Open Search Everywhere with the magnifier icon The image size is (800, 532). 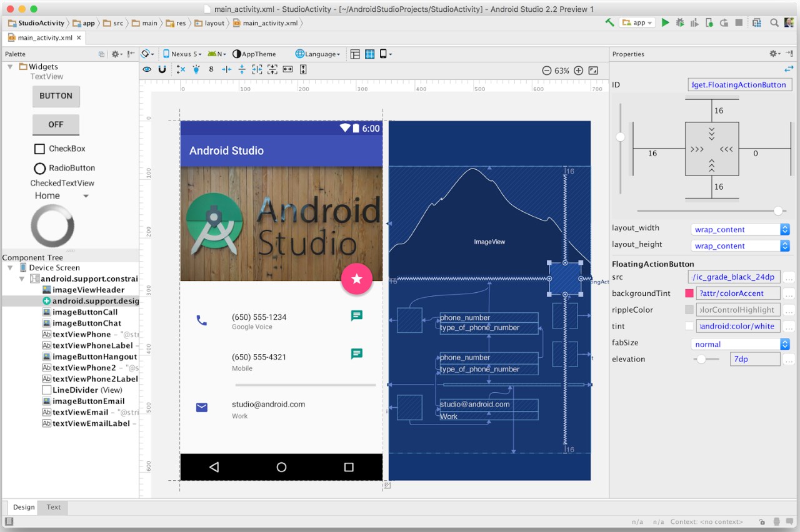[774, 22]
